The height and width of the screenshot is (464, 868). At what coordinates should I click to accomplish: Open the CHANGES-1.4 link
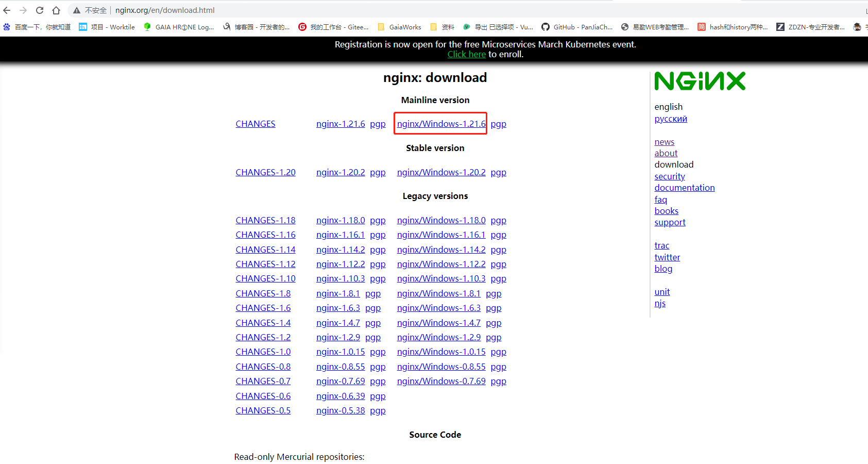pyautogui.click(x=263, y=323)
